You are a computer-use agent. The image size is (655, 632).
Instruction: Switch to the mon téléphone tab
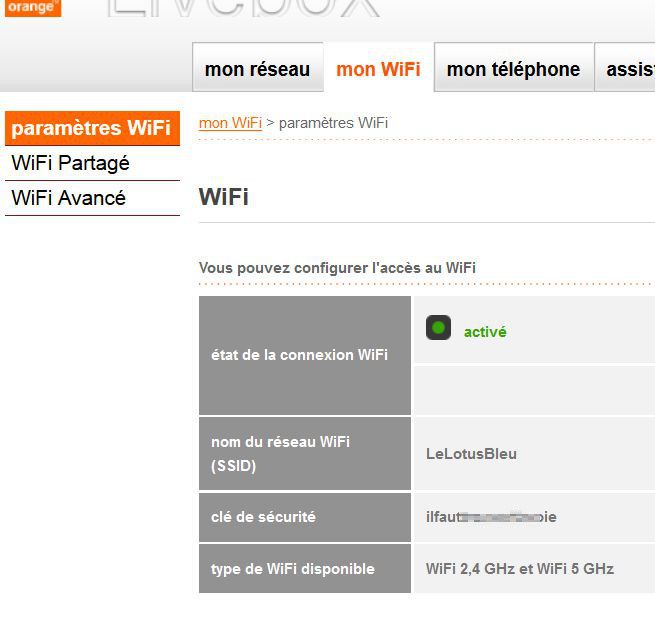point(513,67)
